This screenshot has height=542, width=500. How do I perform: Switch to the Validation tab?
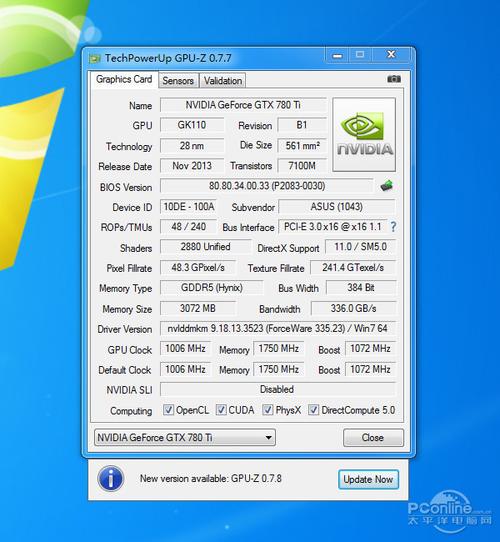click(x=223, y=81)
